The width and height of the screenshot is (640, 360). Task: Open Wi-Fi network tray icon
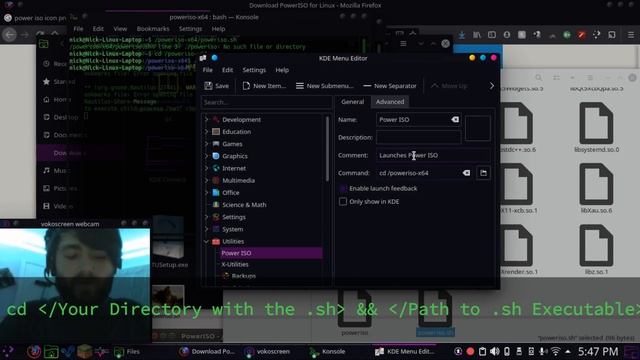pyautogui.click(x=555, y=351)
